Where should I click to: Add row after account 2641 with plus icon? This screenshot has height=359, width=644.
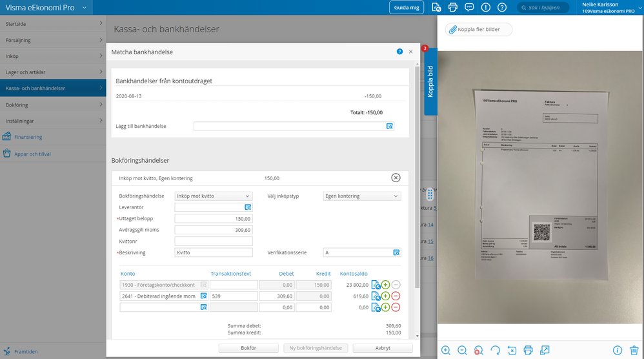[385, 296]
